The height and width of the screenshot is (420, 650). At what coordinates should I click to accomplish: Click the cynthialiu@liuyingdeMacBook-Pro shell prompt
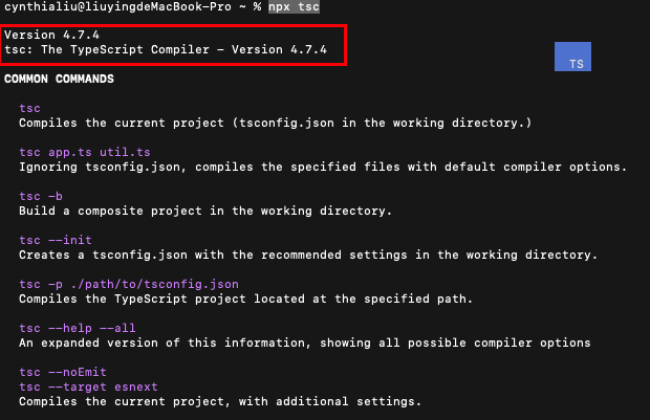125,6
